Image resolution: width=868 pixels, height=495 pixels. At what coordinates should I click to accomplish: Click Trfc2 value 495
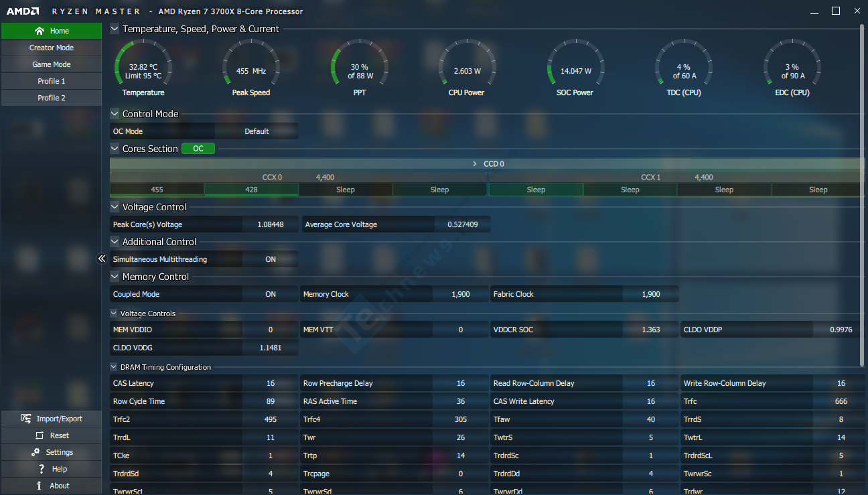[x=271, y=419]
